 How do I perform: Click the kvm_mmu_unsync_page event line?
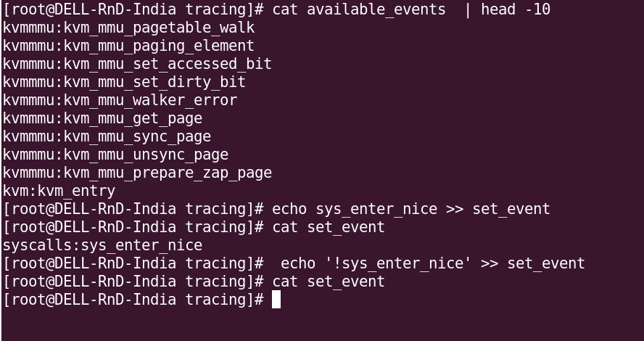115,155
